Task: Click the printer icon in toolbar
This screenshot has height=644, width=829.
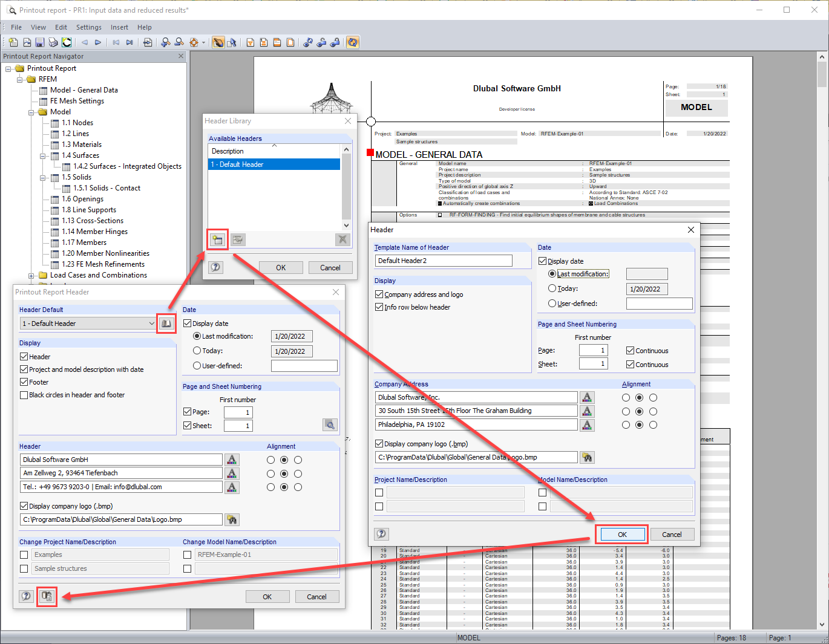Action: [53, 42]
